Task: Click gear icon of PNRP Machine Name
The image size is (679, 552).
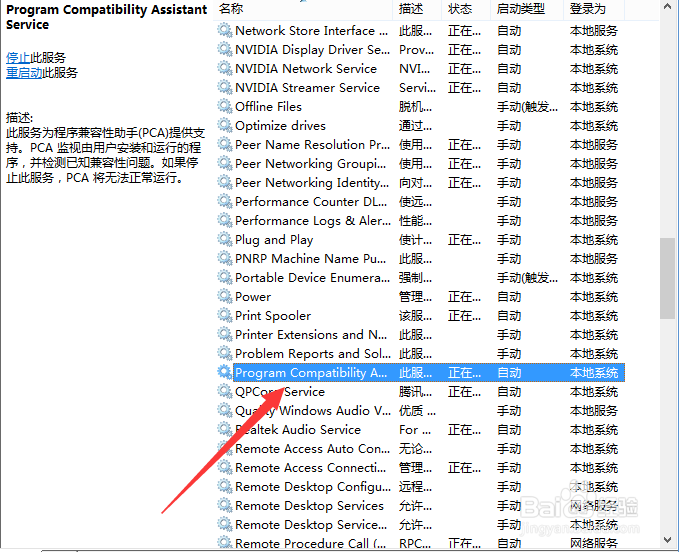Action: 224,258
